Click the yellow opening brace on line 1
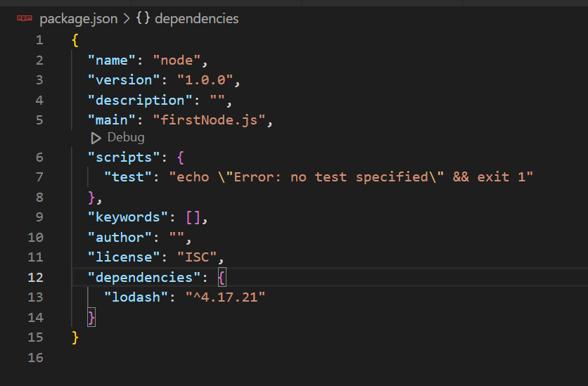 pyautogui.click(x=75, y=40)
